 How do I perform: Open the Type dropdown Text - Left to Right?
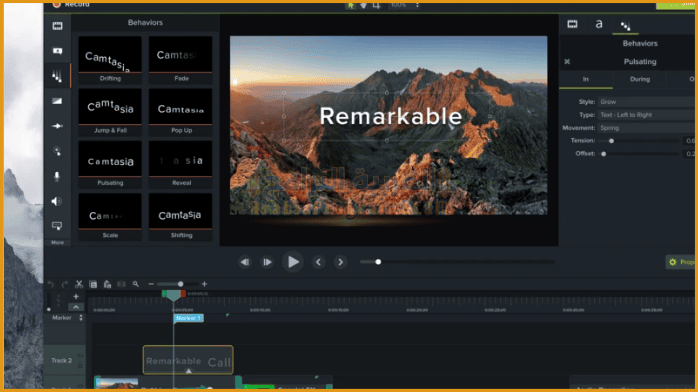(x=647, y=115)
